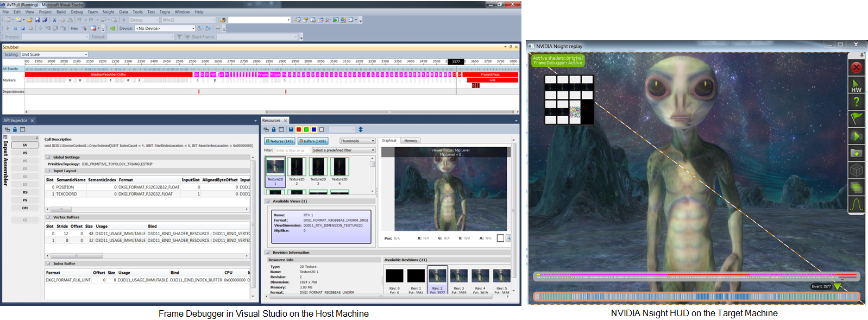The image size is (868, 320).
Task: Click the POSITION row in Input Layout
Action: [147, 187]
